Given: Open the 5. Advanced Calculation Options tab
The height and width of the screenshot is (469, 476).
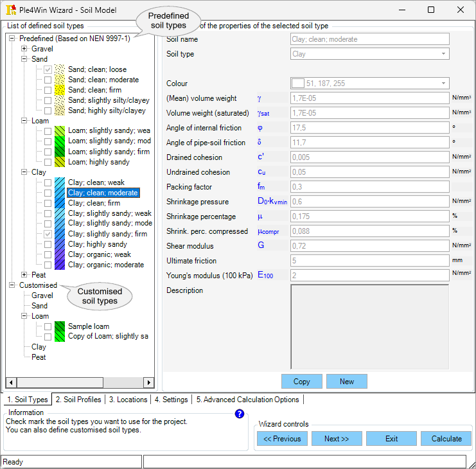Looking at the screenshot, I should 247,400.
